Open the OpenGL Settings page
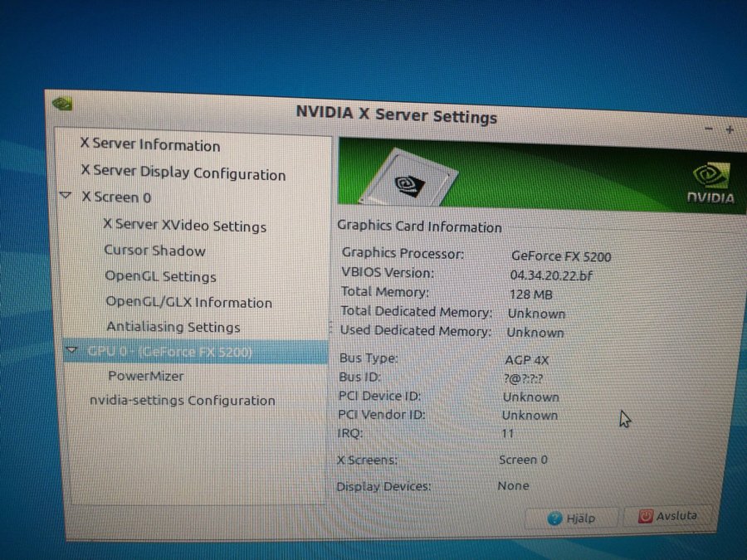 point(160,276)
